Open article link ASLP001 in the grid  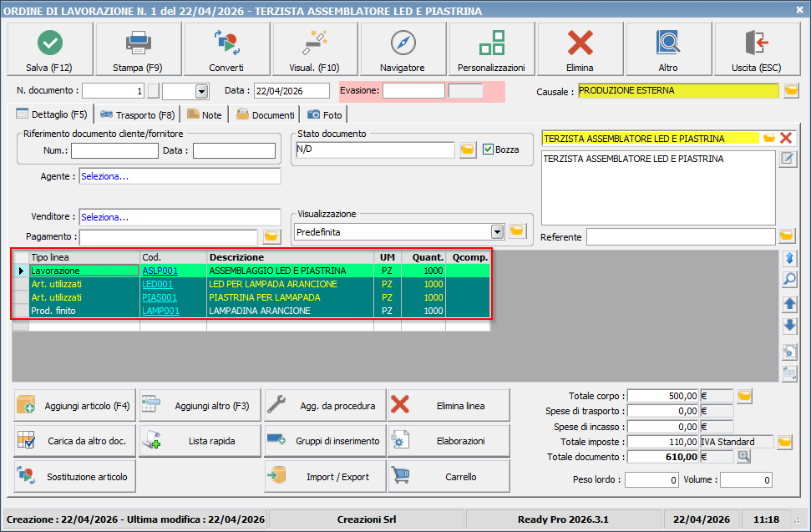[160, 271]
